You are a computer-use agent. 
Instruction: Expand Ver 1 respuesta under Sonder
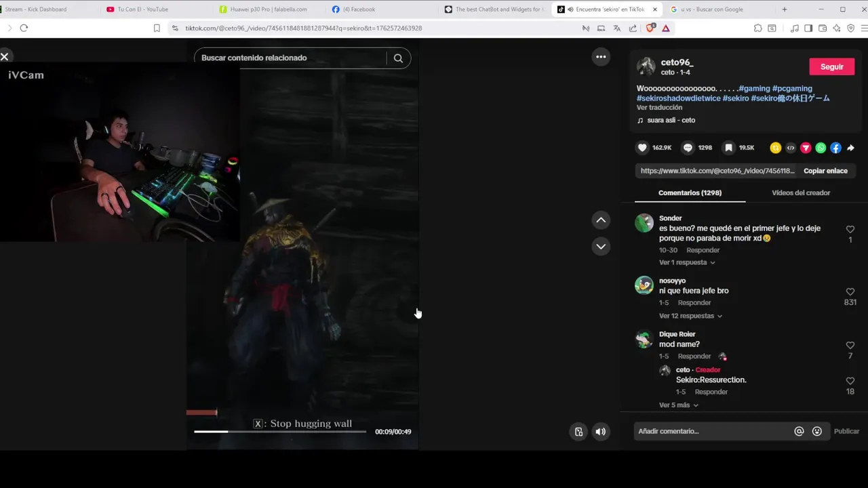687,262
